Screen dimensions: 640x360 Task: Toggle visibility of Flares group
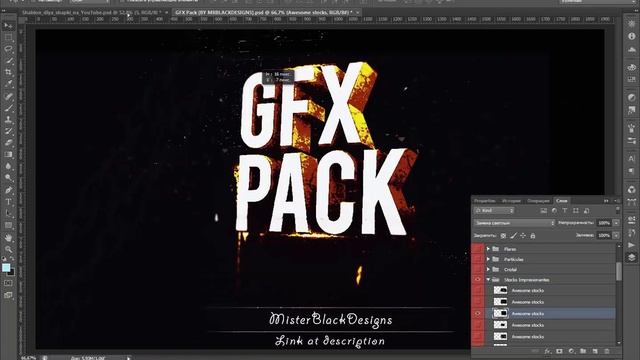[x=478, y=249]
